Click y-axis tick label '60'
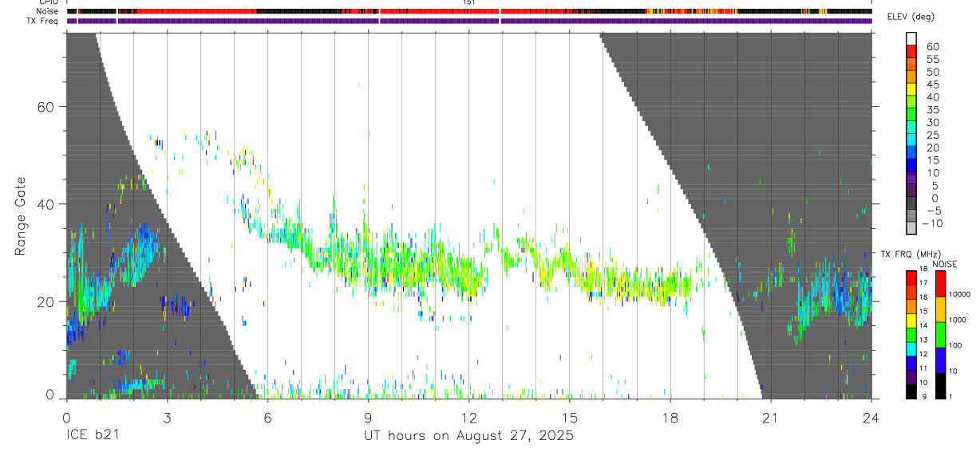This screenshot has height=452, width=980. (47, 107)
